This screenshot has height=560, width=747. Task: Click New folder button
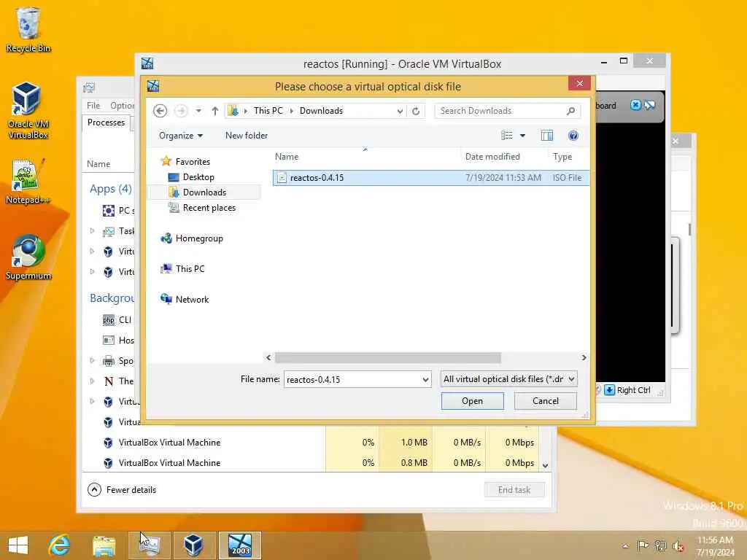point(247,136)
